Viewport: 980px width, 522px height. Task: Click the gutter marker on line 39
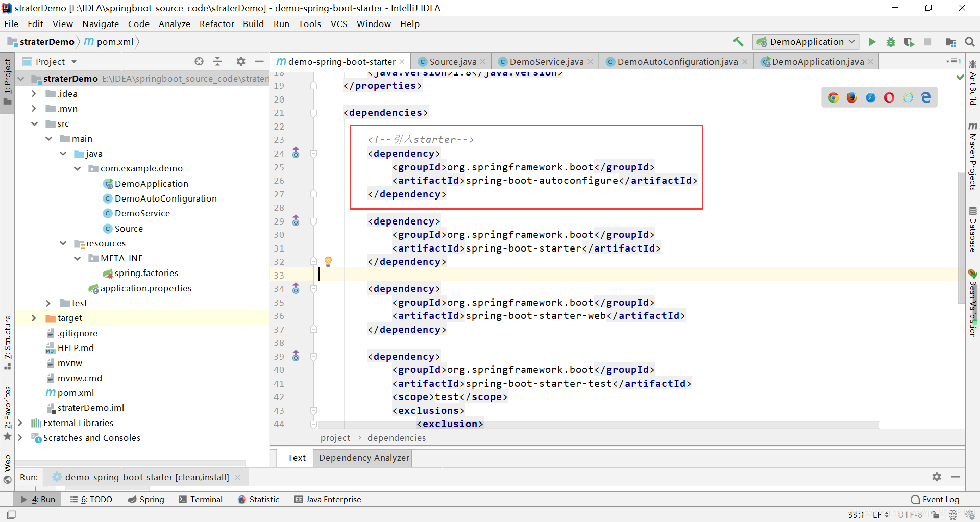click(x=296, y=356)
